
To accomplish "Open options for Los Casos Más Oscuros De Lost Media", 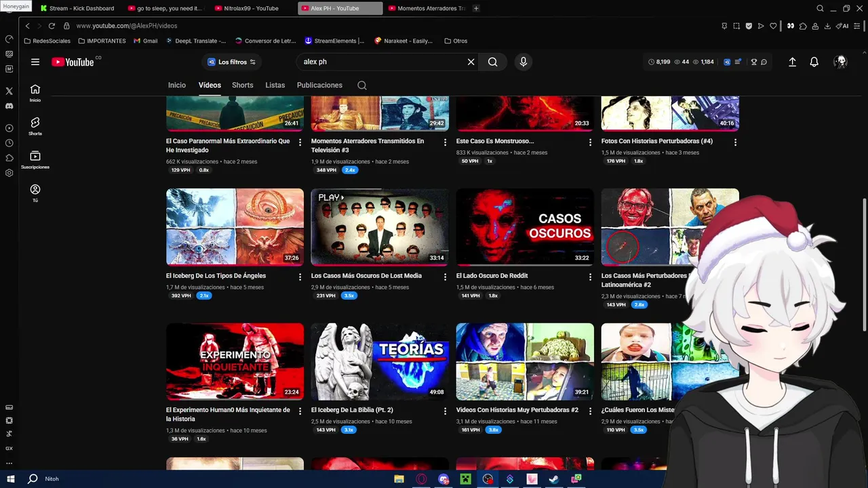I will tap(446, 277).
